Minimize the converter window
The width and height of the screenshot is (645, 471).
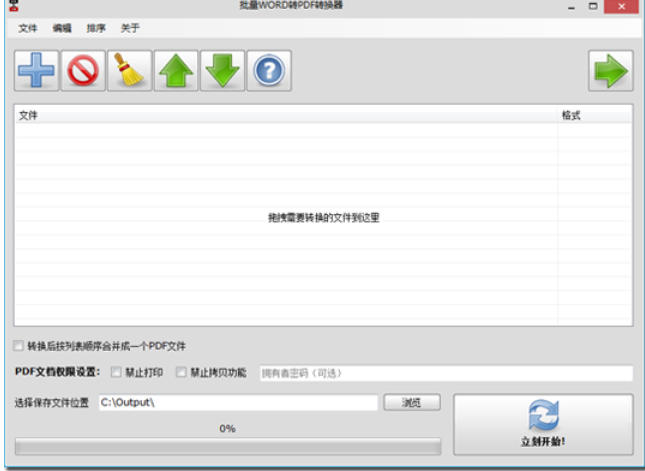click(571, 7)
